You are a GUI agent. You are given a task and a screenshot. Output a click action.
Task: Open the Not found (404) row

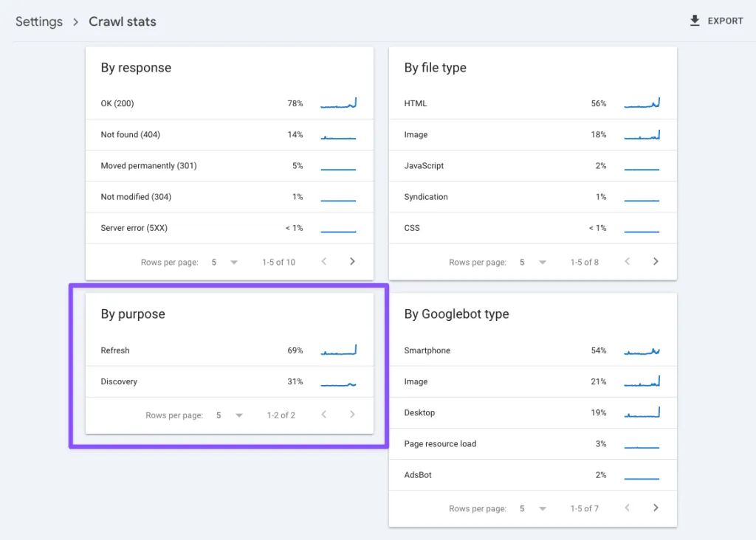(230, 135)
